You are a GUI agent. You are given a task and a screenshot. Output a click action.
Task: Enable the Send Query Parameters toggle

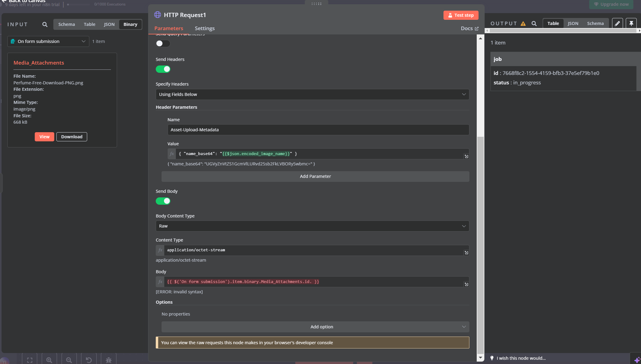[163, 44]
